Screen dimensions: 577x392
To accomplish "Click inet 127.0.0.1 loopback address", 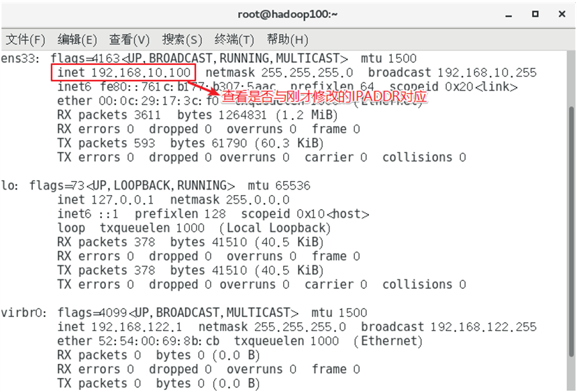I will [105, 200].
